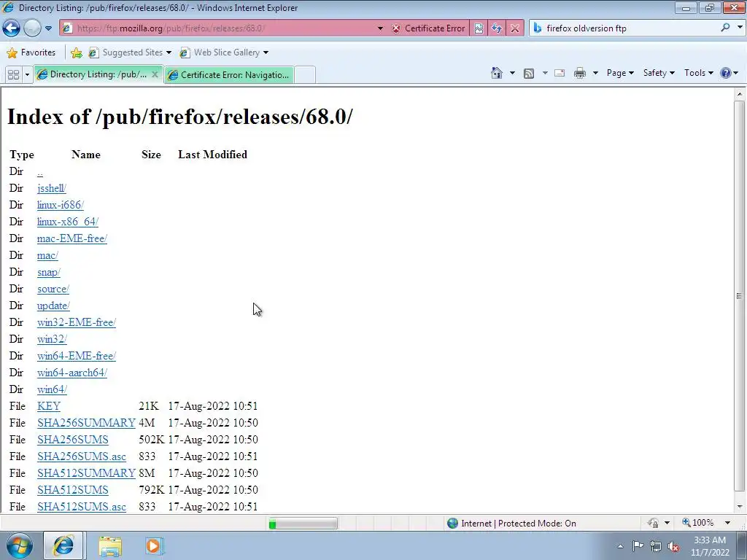
Task: Open parent directory '..' link
Action: [40, 171]
